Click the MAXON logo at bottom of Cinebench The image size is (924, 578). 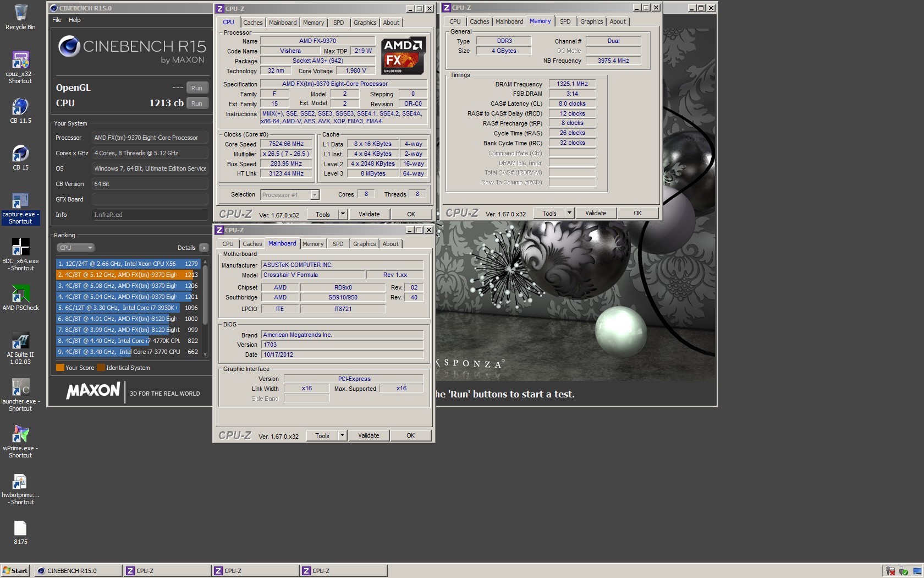tap(93, 391)
